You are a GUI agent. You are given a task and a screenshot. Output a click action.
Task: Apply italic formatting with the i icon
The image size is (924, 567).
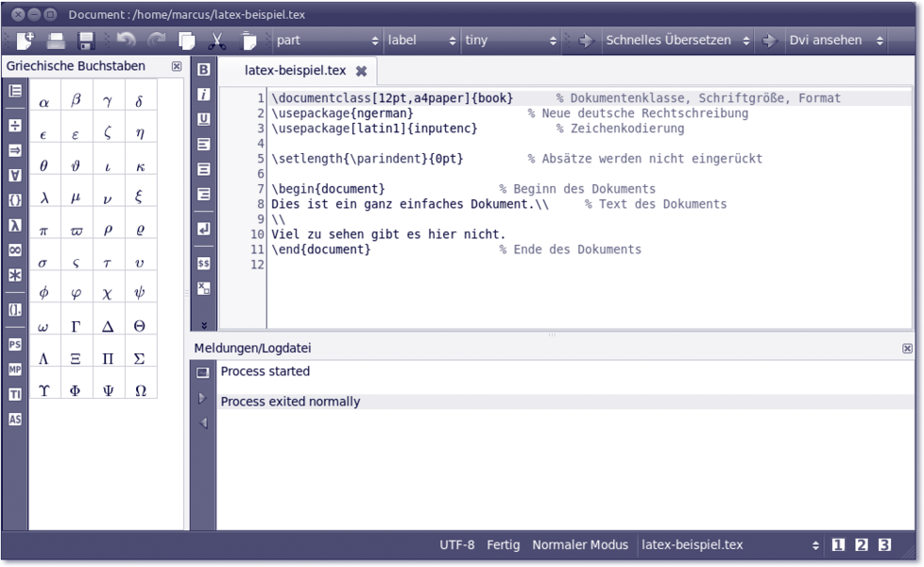point(203,94)
